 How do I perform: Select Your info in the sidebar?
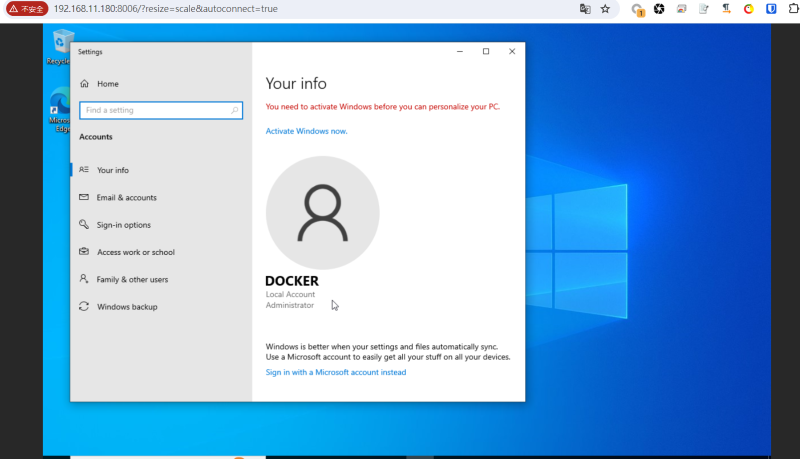point(159,170)
